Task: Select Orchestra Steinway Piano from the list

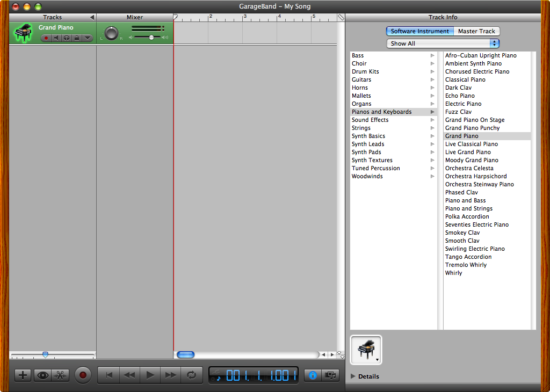Action: pyautogui.click(x=479, y=184)
